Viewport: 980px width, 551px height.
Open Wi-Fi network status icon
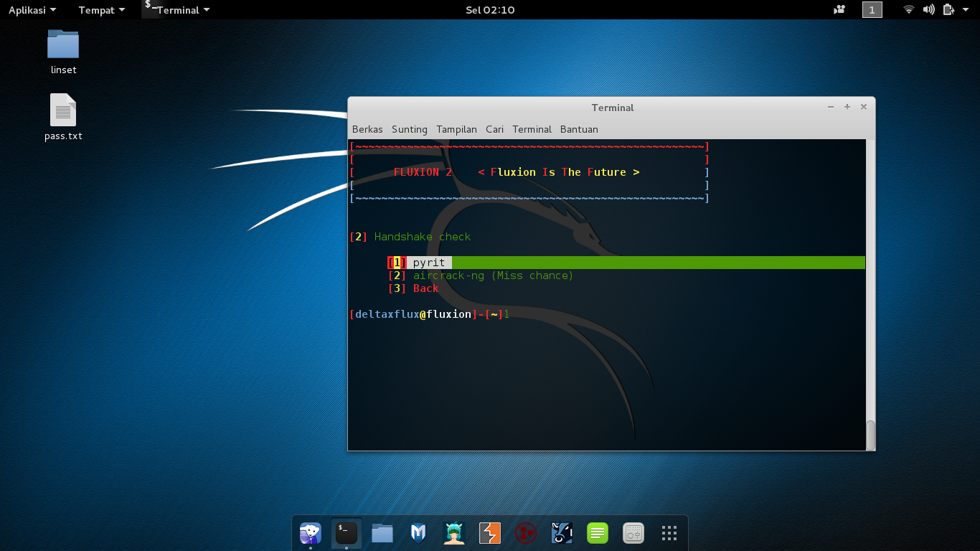tap(909, 10)
